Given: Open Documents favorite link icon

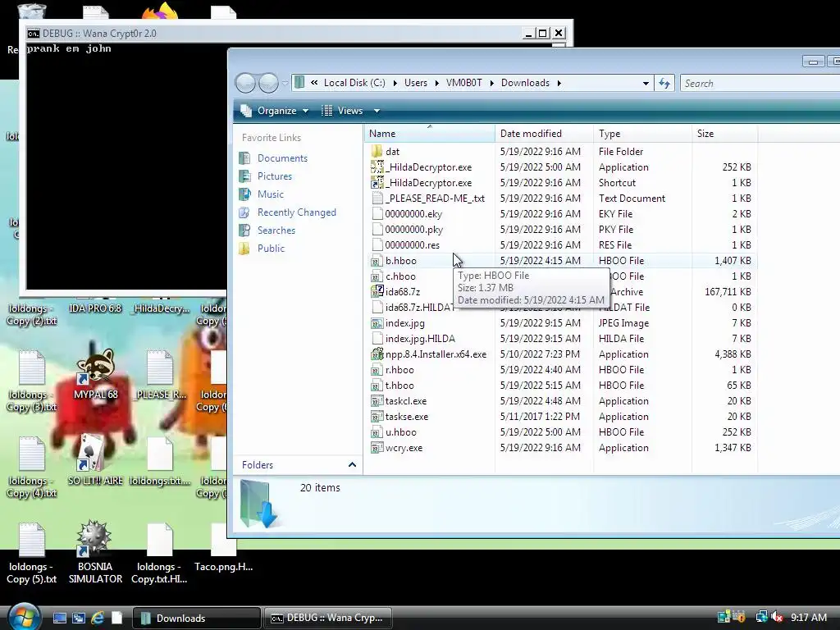Looking at the screenshot, I should click(x=244, y=158).
